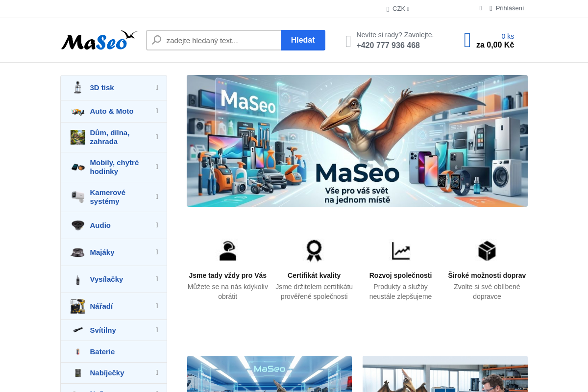Expand the Nabíječky submenu arrow
This screenshot has width=588, height=392.
click(157, 372)
